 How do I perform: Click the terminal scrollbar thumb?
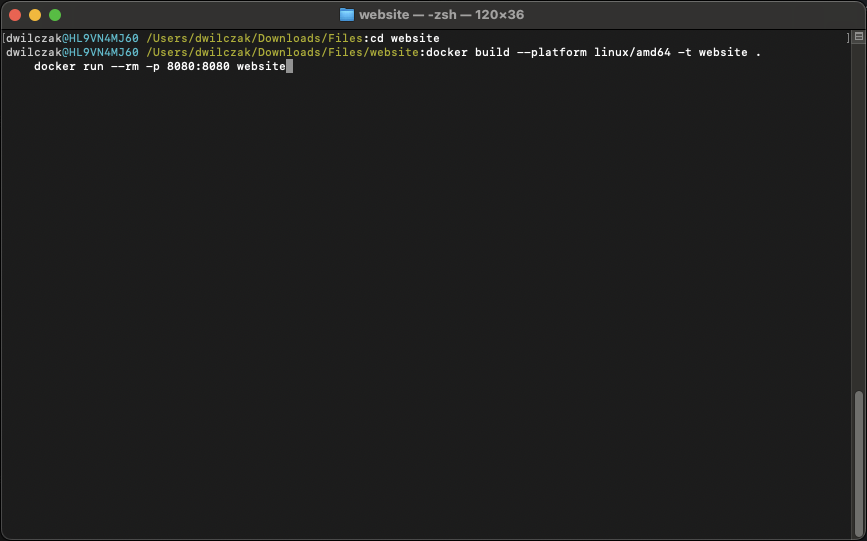[859, 462]
